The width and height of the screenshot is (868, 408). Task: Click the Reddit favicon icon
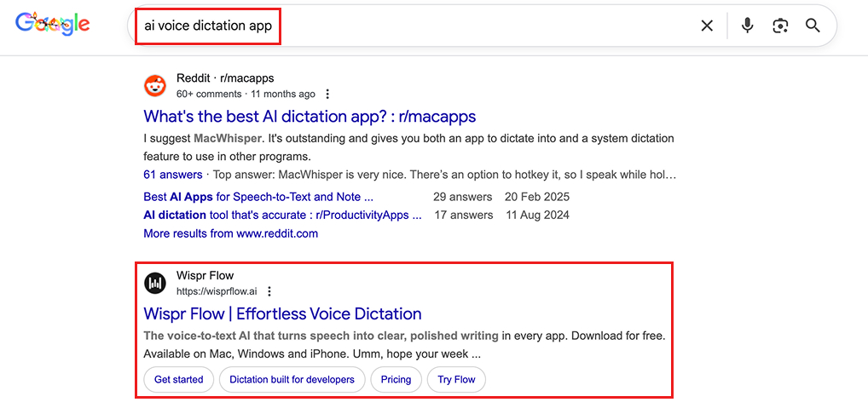pyautogui.click(x=155, y=86)
